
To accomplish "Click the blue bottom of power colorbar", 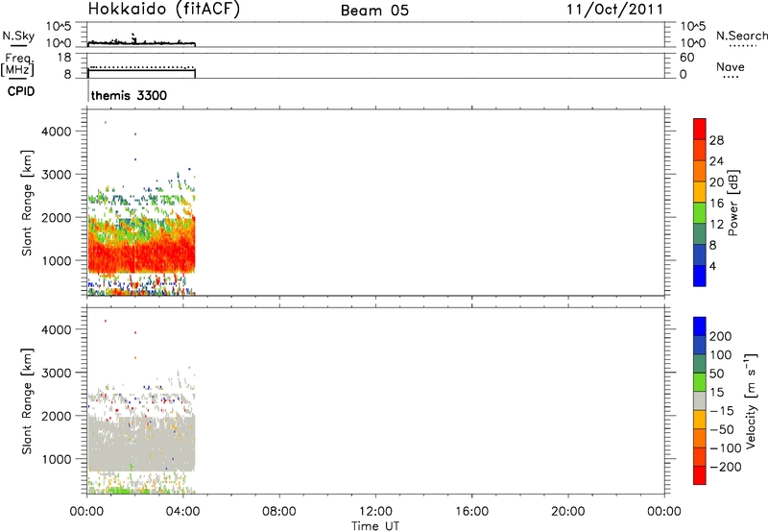I will point(700,276).
